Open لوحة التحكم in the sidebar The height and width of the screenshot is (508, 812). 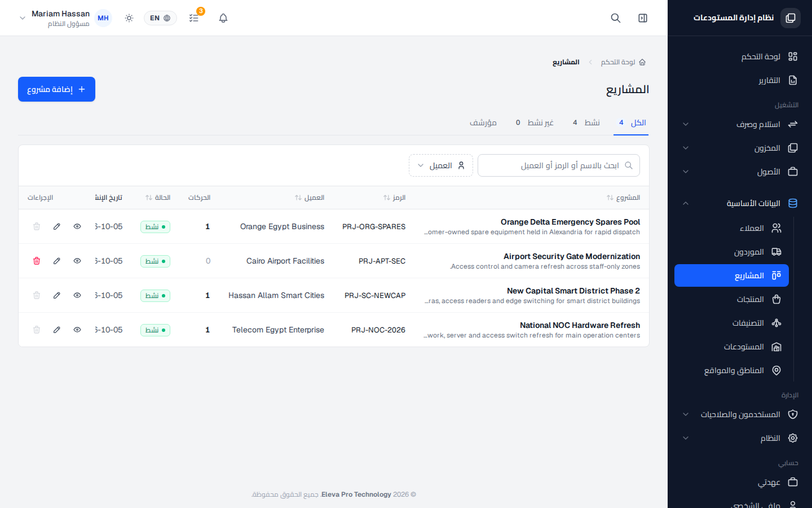pyautogui.click(x=740, y=56)
